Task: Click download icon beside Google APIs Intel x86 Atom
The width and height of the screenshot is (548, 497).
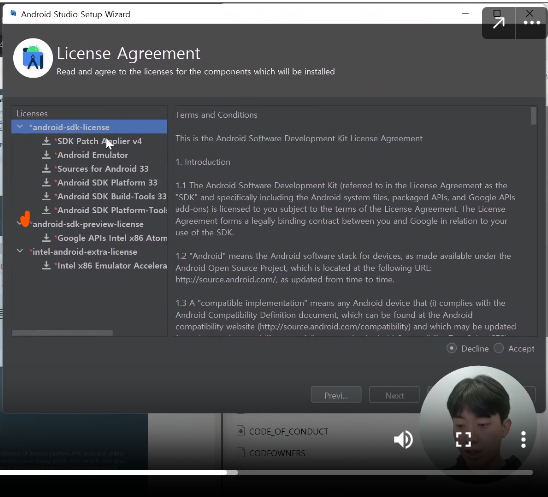Action: [x=46, y=238]
